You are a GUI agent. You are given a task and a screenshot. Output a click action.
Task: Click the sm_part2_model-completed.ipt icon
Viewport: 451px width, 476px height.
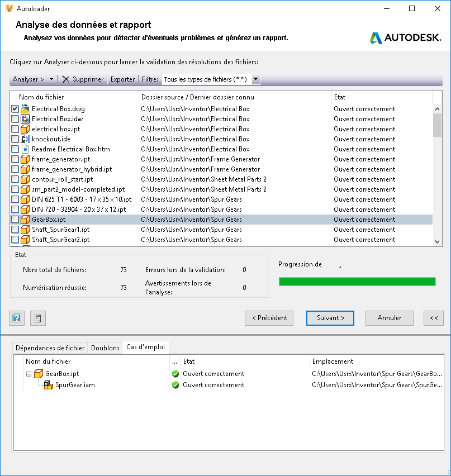pos(25,189)
